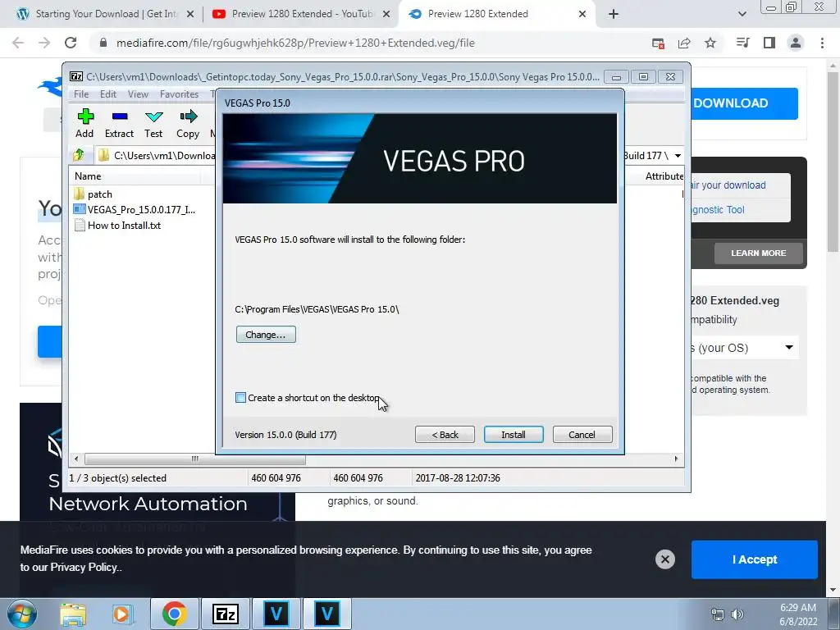Click the Add icon in the 7-Zip toolbar
Image resolution: width=840 pixels, height=630 pixels.
[84, 123]
